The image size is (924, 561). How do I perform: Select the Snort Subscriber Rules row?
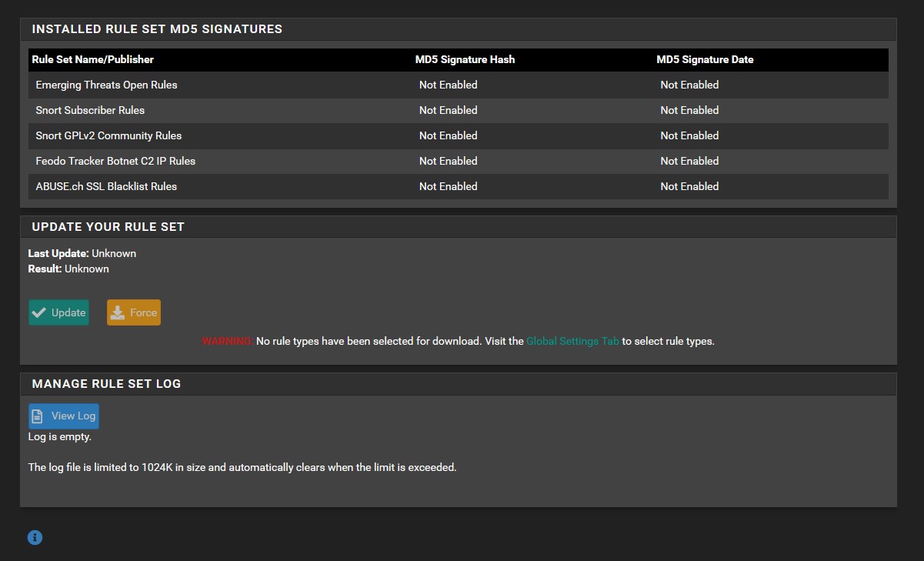90,110
